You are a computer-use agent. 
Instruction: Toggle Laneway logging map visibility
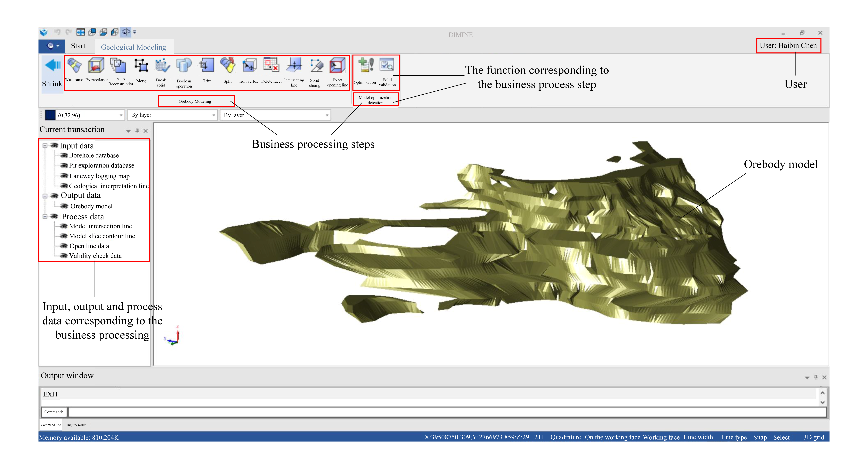pos(64,176)
